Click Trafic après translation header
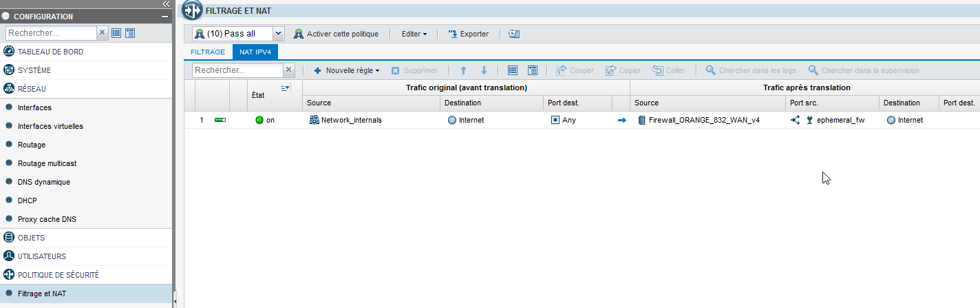This screenshot has width=980, height=308. click(805, 88)
